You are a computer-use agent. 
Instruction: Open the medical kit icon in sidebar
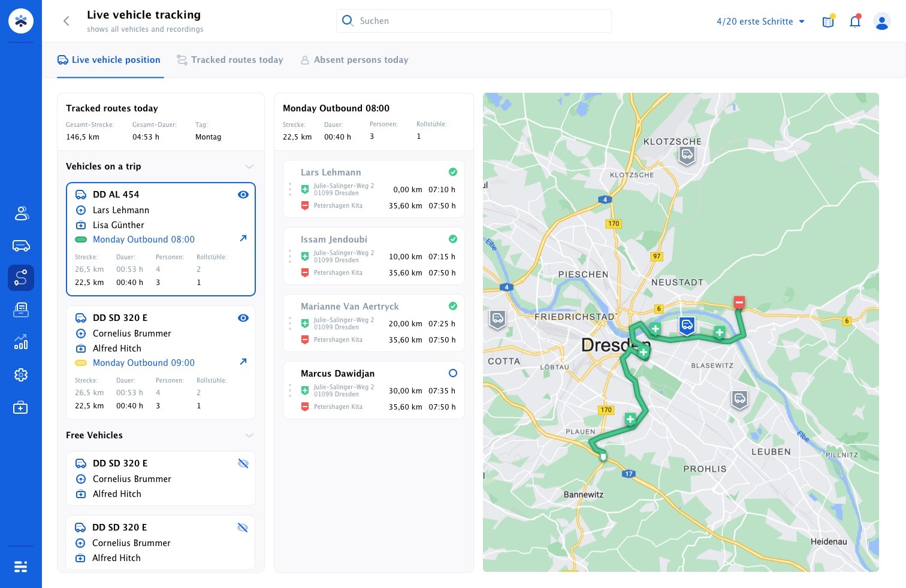21,408
